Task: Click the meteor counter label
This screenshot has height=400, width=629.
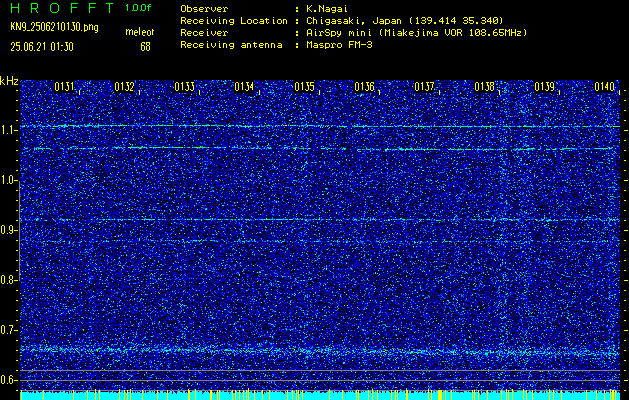Action: point(140,32)
